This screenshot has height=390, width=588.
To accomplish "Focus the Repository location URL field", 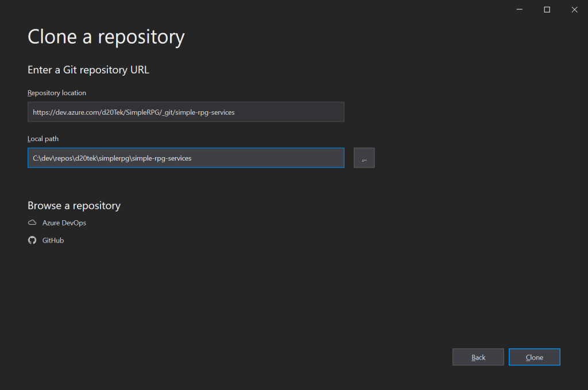I will [185, 112].
